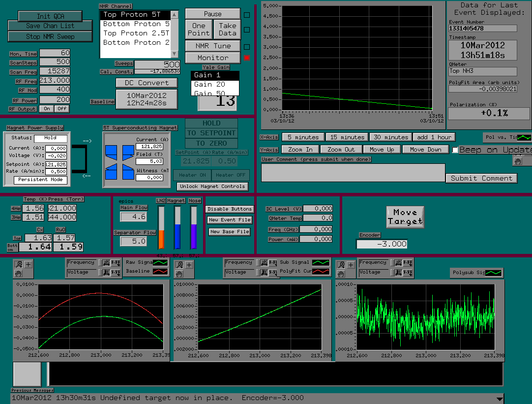
Task: Select zoom tool on Polysub graph palette
Action: pyautogui.click(x=341, y=265)
